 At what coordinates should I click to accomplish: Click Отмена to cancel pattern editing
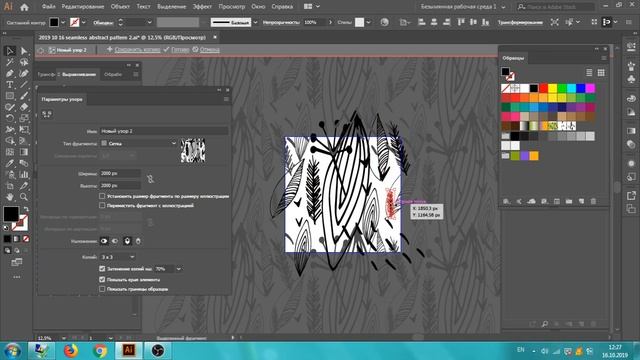pos(209,49)
